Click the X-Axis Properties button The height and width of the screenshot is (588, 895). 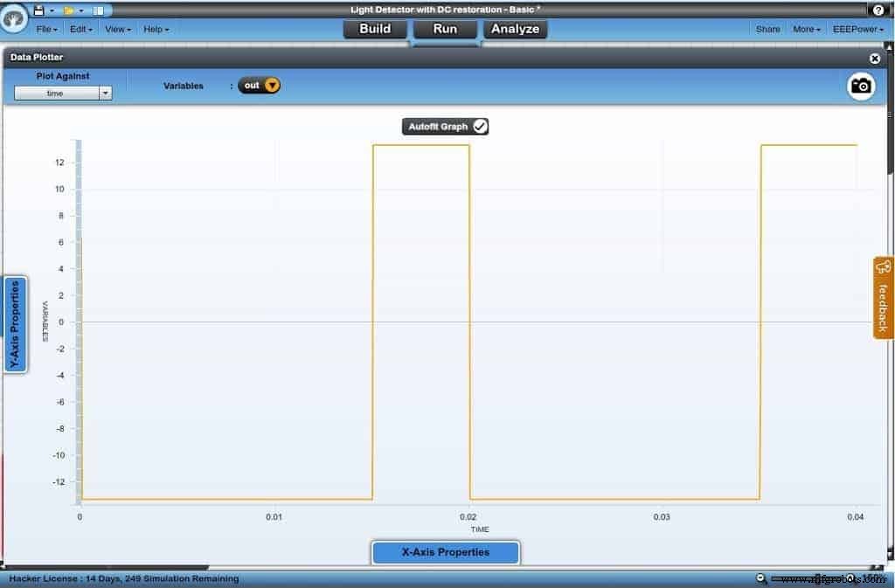point(446,552)
